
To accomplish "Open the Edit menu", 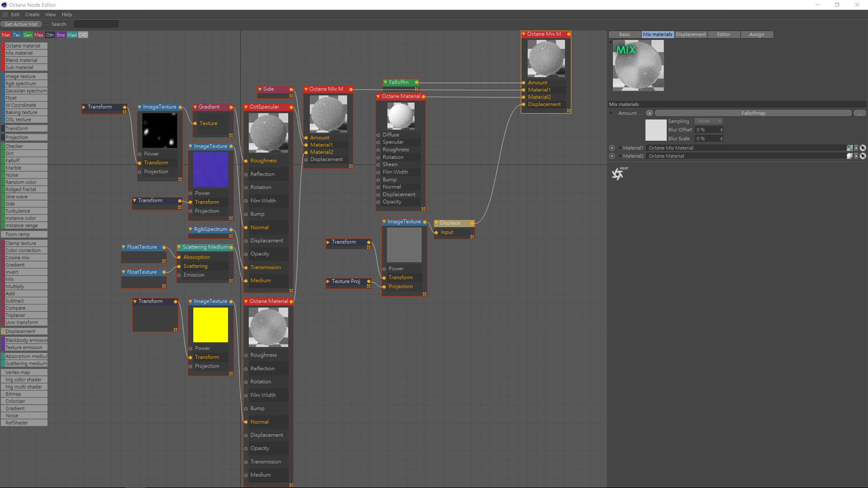I will click(15, 14).
